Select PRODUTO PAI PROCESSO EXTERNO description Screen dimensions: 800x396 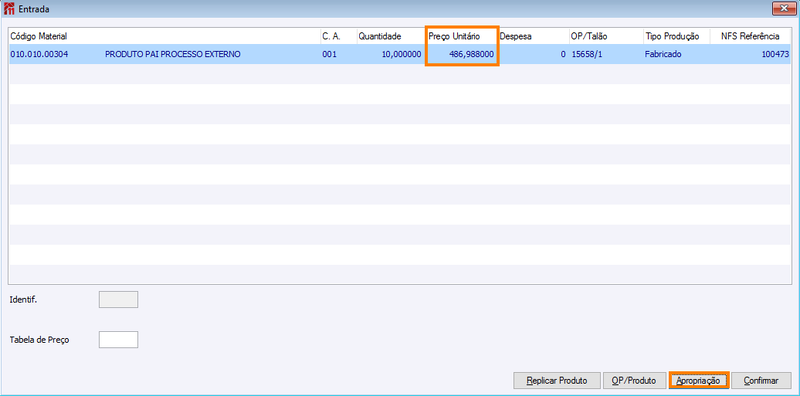(172, 54)
